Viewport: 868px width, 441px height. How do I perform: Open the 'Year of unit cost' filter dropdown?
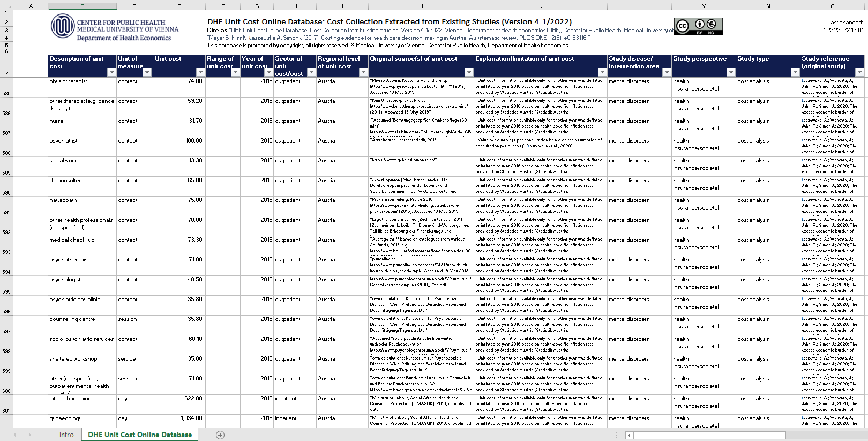[x=268, y=72]
